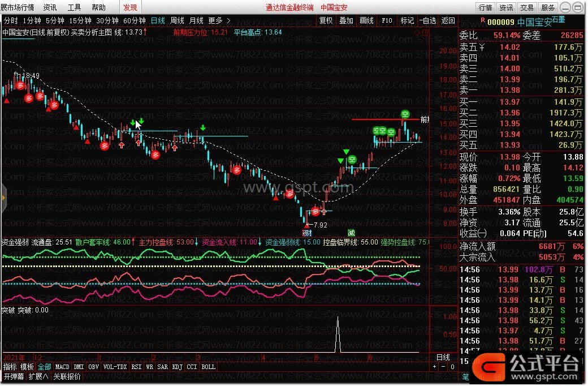The width and height of the screenshot is (588, 386).
Task: Open the F10 company info
Action: tap(387, 20)
